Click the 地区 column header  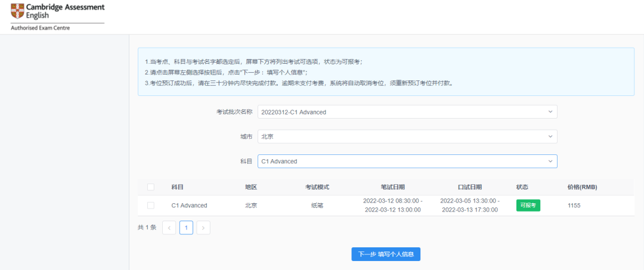point(251,187)
